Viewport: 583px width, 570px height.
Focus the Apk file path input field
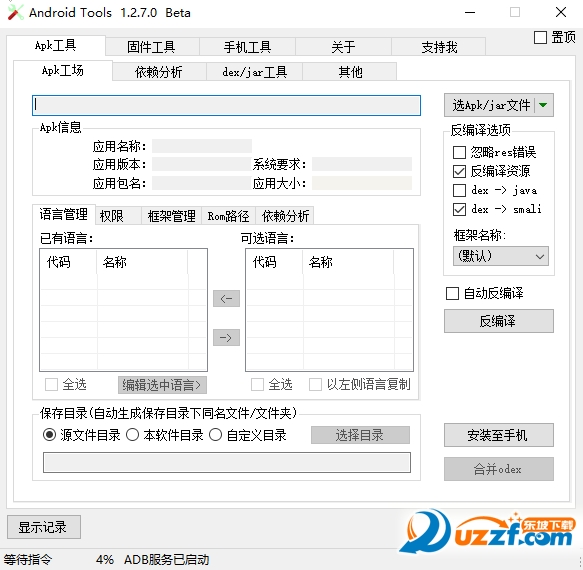point(226,106)
